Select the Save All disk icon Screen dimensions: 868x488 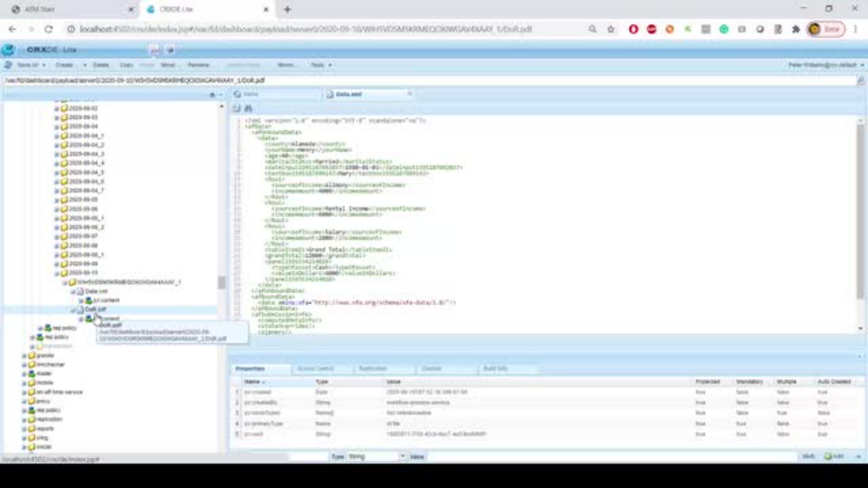pos(8,65)
